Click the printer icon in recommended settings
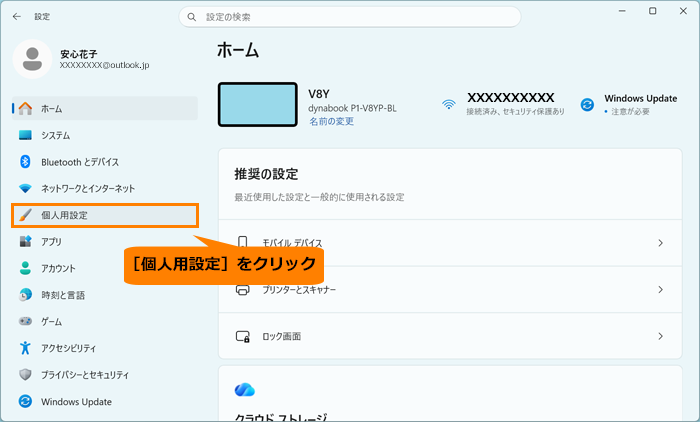The height and width of the screenshot is (422, 700). [x=242, y=290]
